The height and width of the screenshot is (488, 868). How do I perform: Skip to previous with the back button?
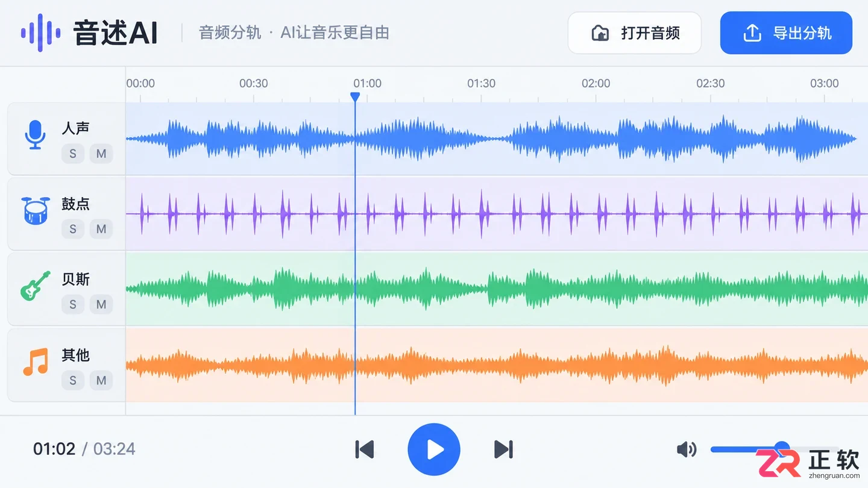point(365,449)
